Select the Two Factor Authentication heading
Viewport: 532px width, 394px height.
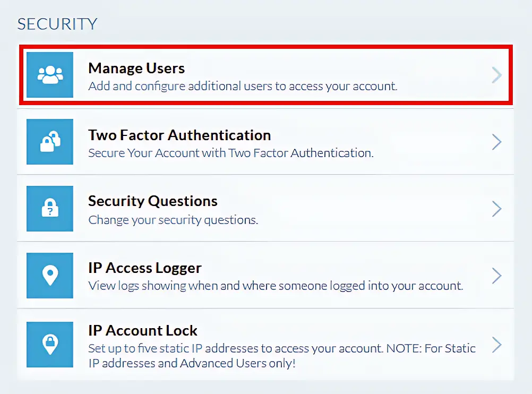pyautogui.click(x=179, y=135)
